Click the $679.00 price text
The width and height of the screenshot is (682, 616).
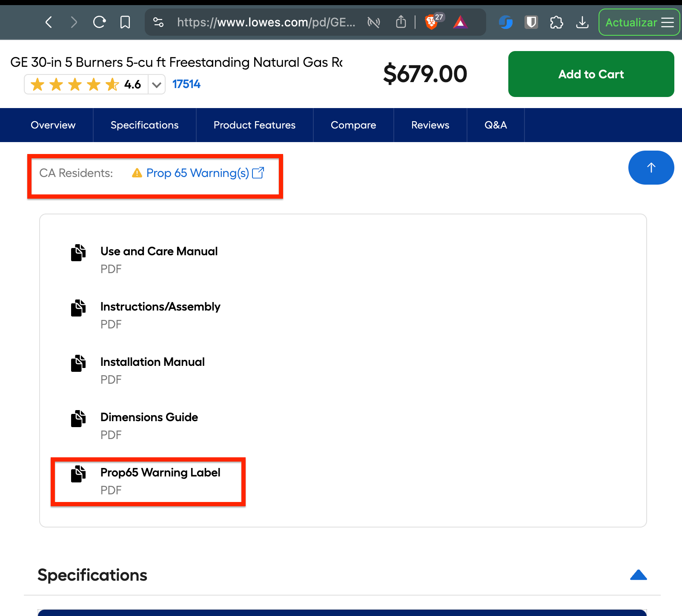pos(425,74)
